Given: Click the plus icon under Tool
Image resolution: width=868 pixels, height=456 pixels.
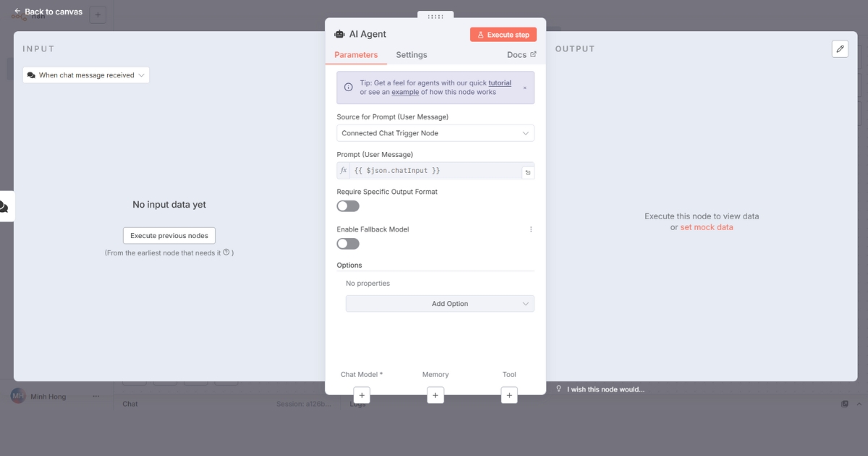Looking at the screenshot, I should coord(509,395).
